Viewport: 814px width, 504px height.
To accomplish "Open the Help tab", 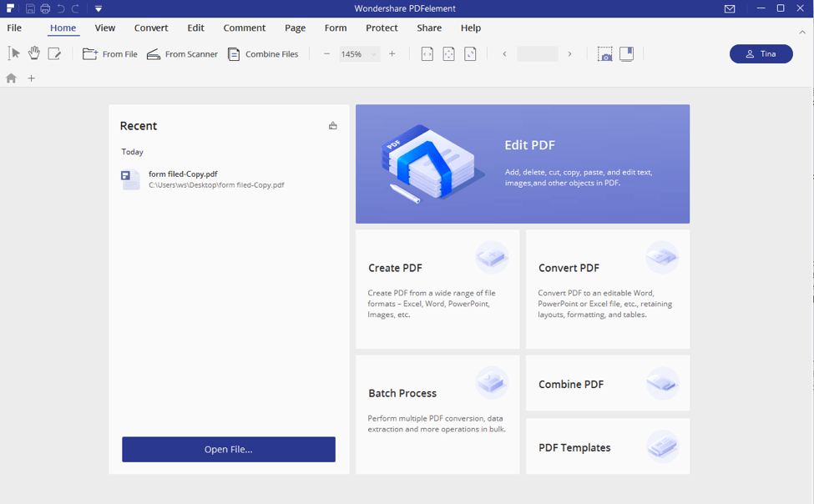I will click(x=471, y=28).
